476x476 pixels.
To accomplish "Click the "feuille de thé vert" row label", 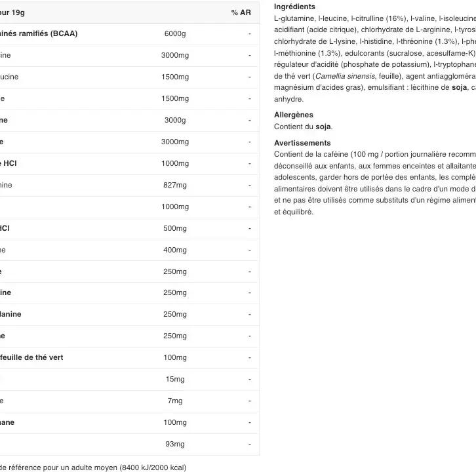I will point(31,357).
